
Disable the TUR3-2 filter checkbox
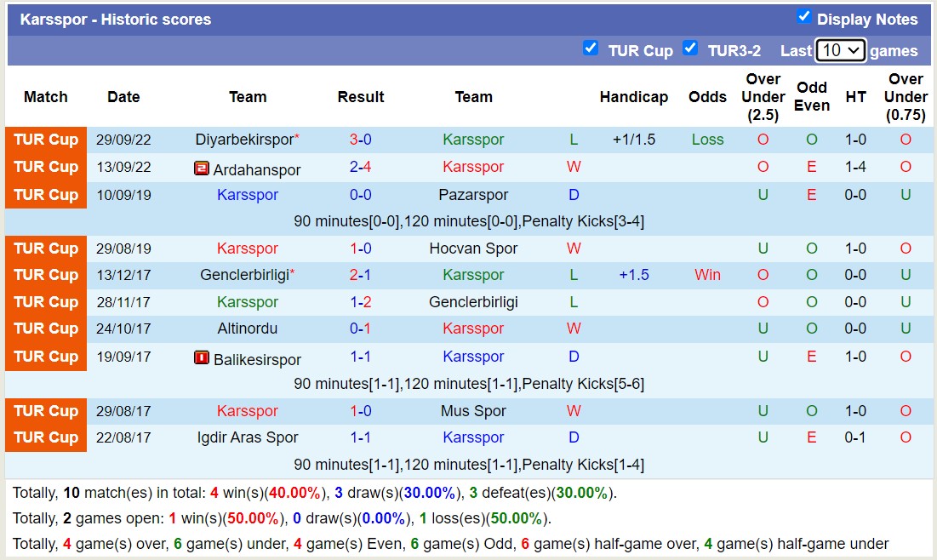[x=690, y=49]
